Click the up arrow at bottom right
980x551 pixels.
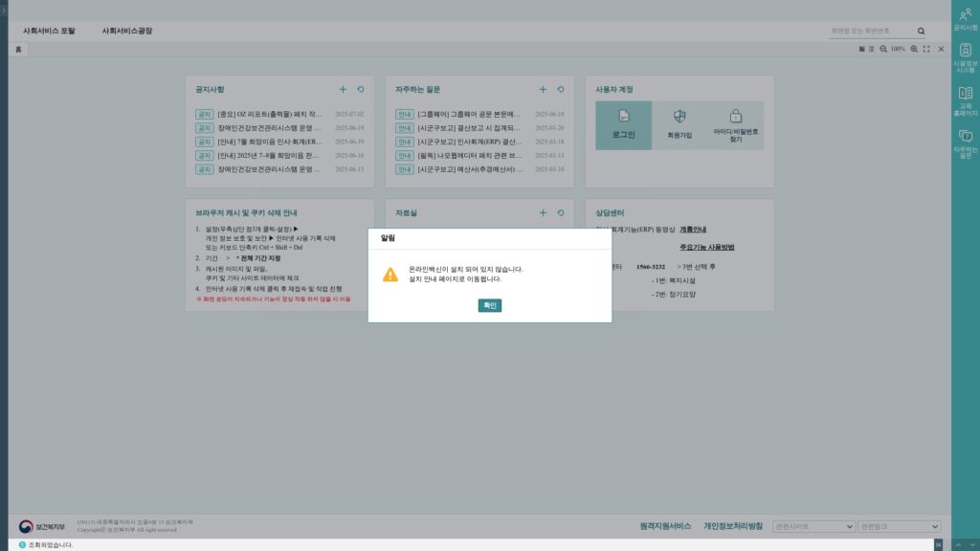[959, 545]
